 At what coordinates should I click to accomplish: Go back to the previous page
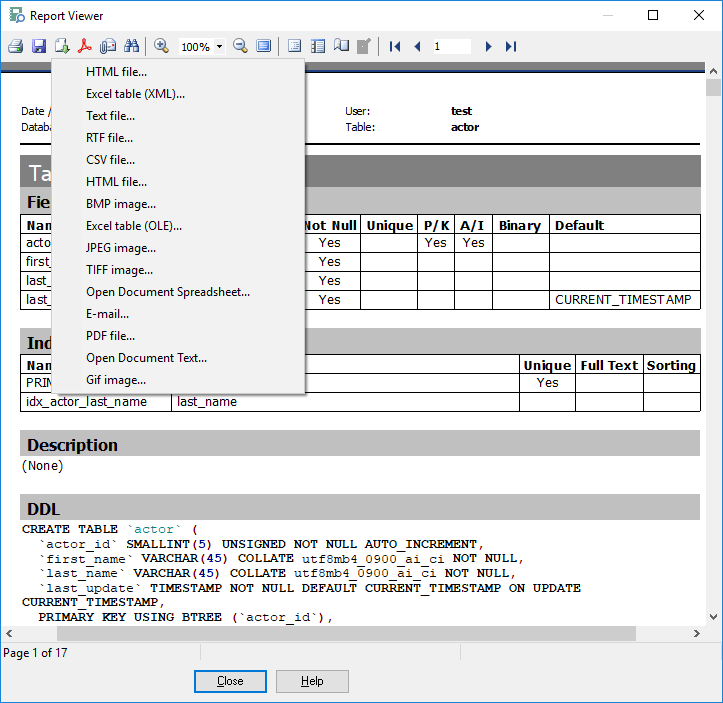click(417, 46)
